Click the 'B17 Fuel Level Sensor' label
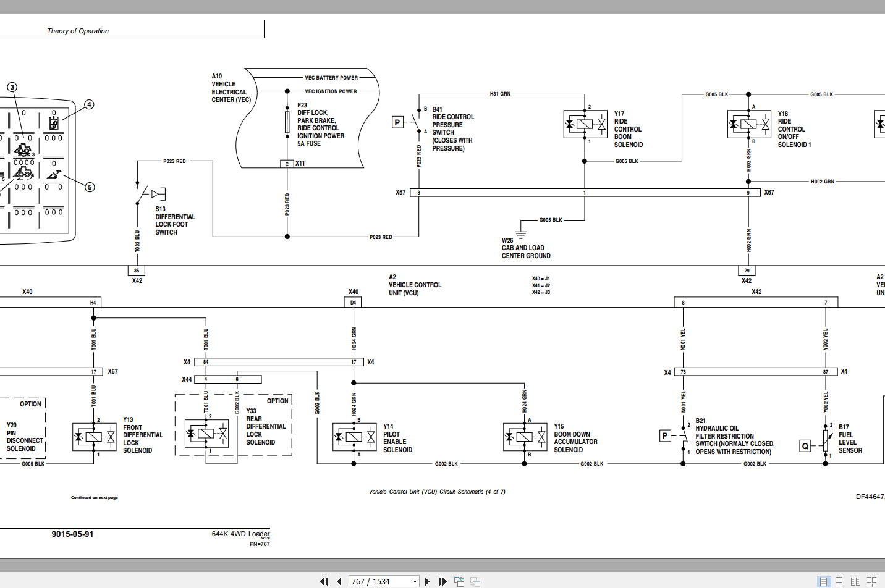Image resolution: width=885 pixels, height=588 pixels. coord(850,439)
